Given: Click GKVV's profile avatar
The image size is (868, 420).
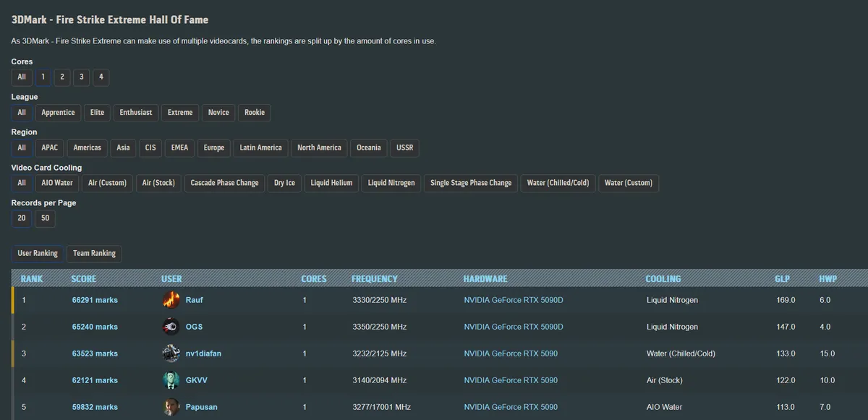Looking at the screenshot, I should (x=171, y=380).
